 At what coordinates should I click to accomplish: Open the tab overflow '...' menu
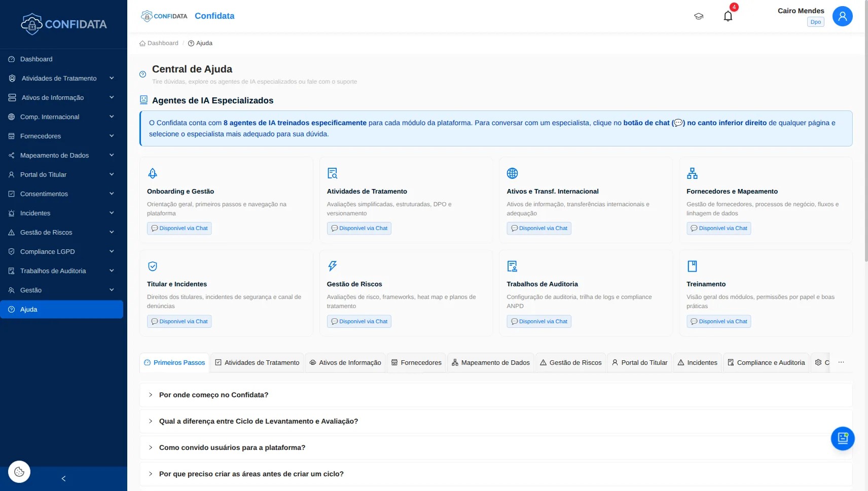coord(842,362)
